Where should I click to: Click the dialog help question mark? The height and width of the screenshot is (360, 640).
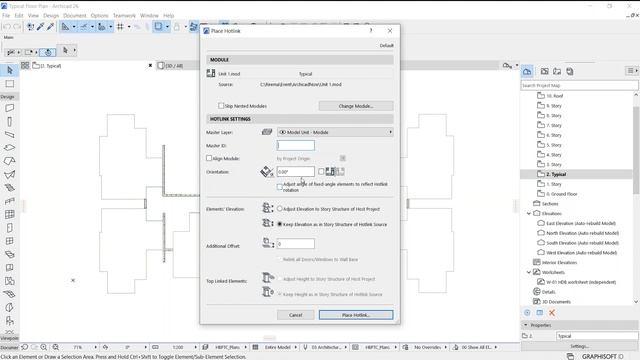tap(371, 31)
